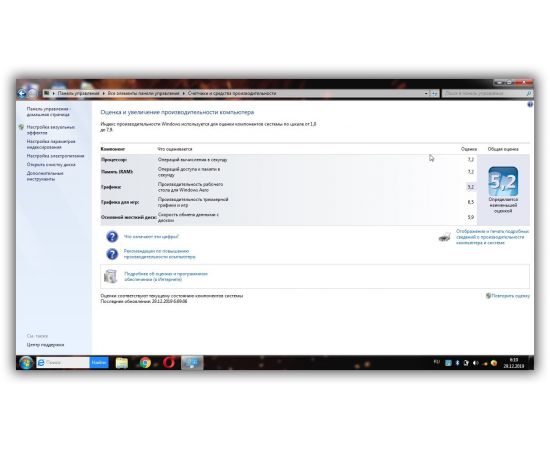The image size is (550, 450).
Task: Click Повторить оценку link
Action: pos(510,296)
